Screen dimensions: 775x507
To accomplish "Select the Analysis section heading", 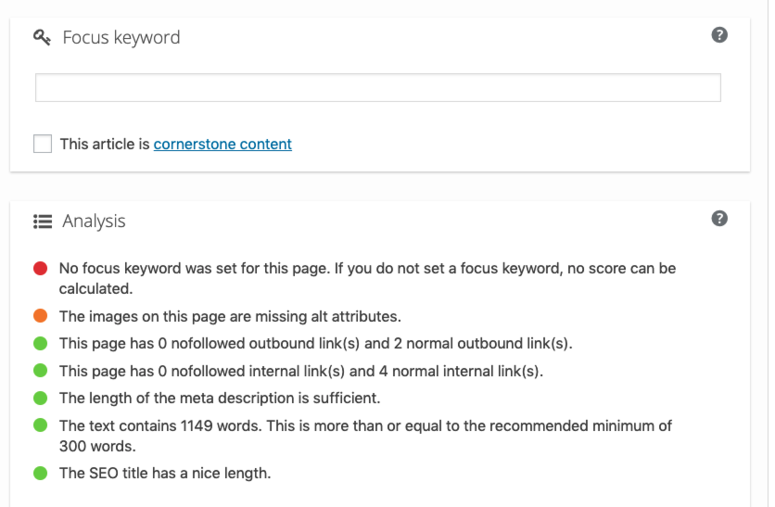I will 94,221.
